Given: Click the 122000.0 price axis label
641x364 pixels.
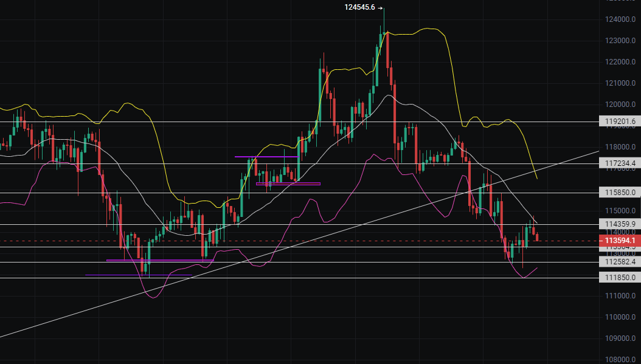Looking at the screenshot, I should tap(620, 62).
